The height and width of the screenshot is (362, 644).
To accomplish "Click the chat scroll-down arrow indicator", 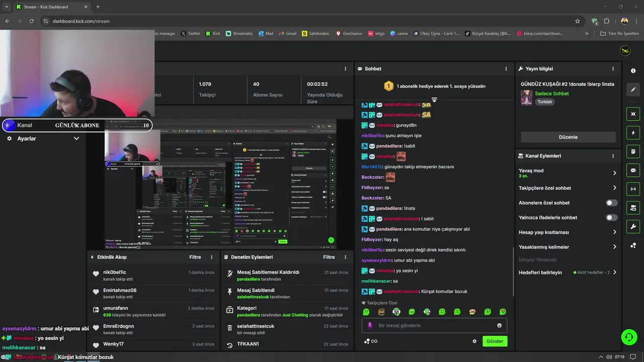I will 434,100.
